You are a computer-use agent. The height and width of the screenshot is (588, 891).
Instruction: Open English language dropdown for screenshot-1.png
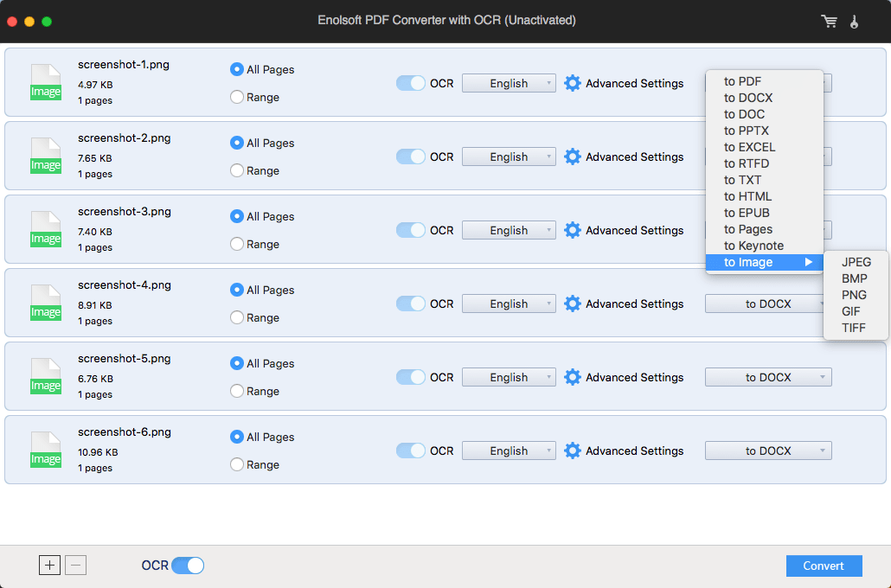pos(509,83)
